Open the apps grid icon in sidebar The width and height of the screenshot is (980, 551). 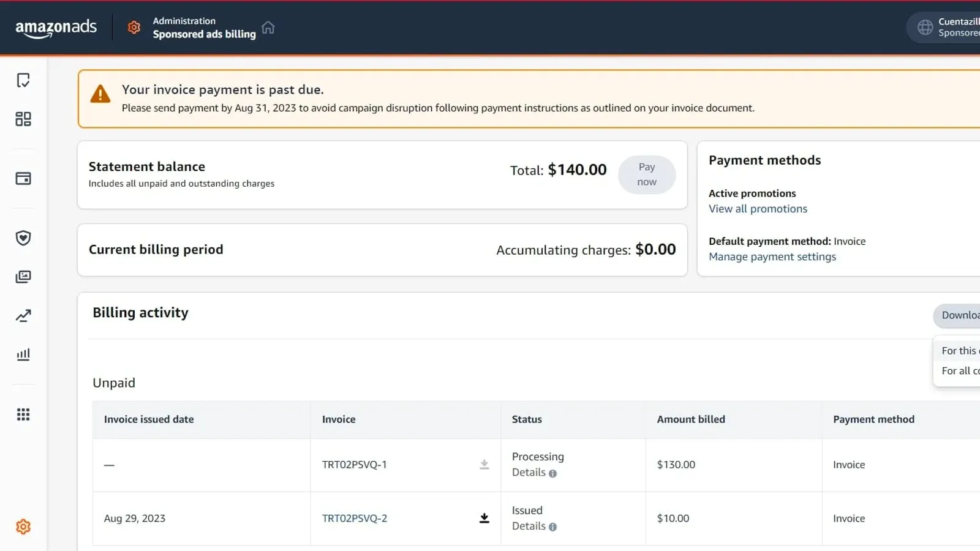(x=23, y=414)
